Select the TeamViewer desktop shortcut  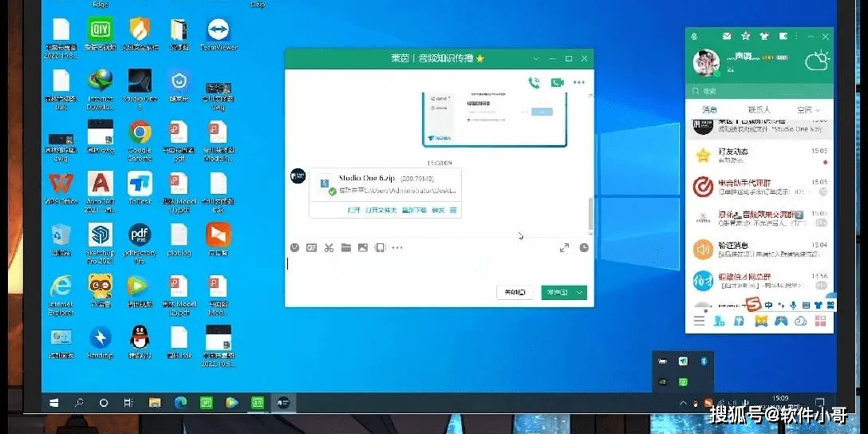click(x=218, y=34)
